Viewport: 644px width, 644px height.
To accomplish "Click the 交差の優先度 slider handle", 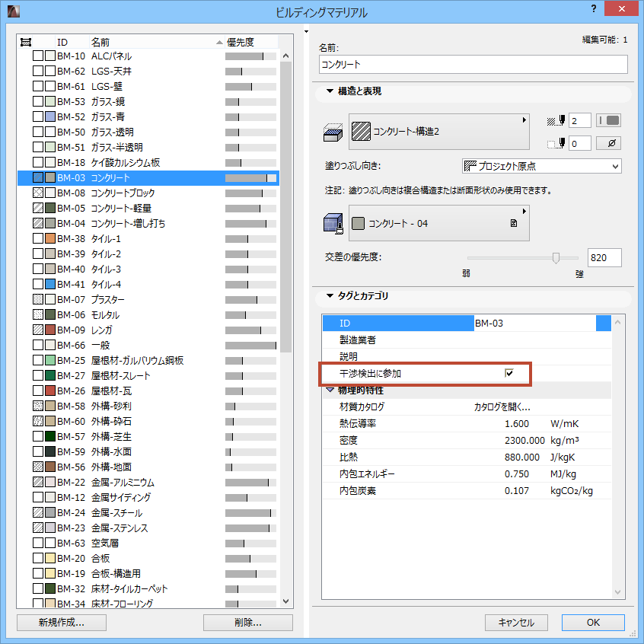I will (x=556, y=257).
